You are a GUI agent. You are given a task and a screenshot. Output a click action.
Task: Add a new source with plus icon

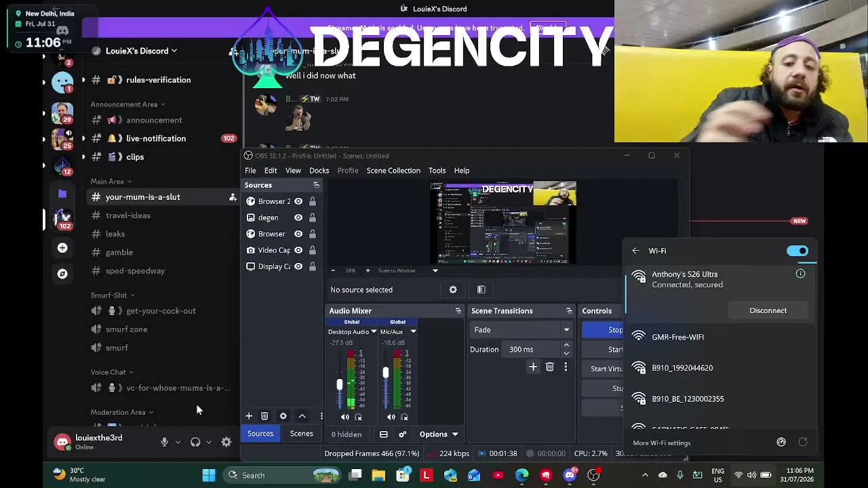pyautogui.click(x=249, y=416)
